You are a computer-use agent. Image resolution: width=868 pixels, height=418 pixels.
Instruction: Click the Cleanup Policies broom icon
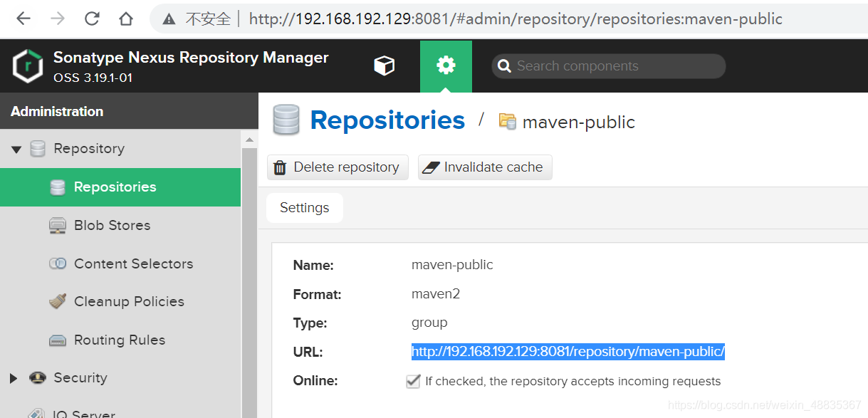coord(58,302)
